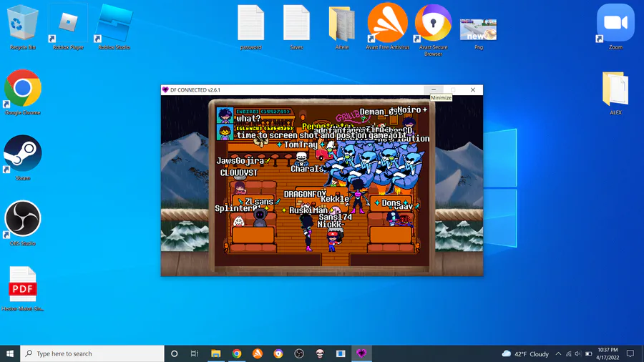Click the 'DRAGONFOX' player name
644x362 pixels.
(305, 194)
